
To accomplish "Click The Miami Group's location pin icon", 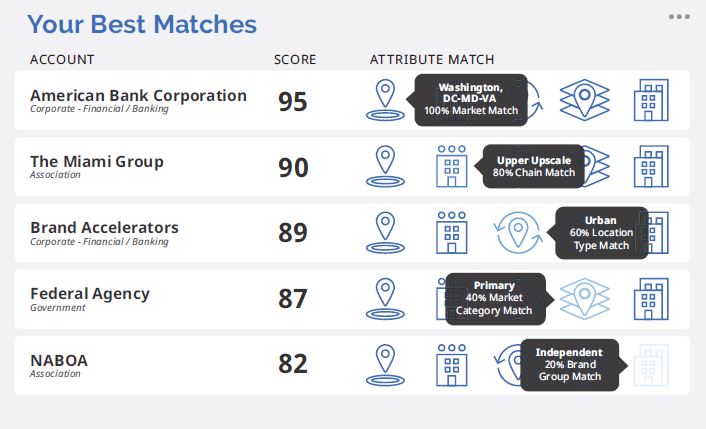I will tap(385, 166).
